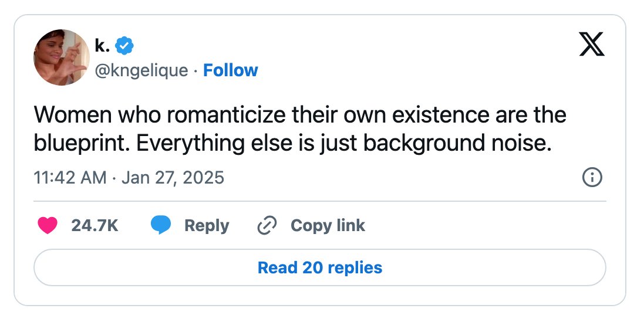Viewport: 644px width, 322px height.
Task: Click the tweet line ending 'background noise.'
Action: 292,143
